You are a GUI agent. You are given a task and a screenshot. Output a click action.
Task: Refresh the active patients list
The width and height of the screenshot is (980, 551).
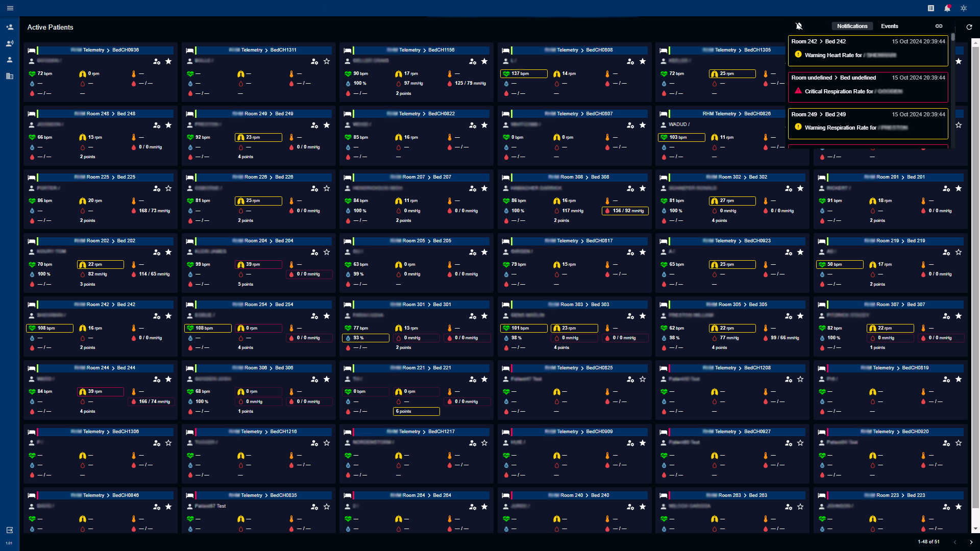coord(969,27)
